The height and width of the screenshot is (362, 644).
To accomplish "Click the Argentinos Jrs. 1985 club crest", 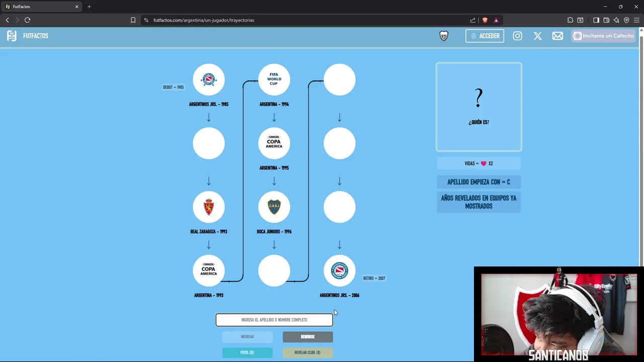I will point(209,79).
